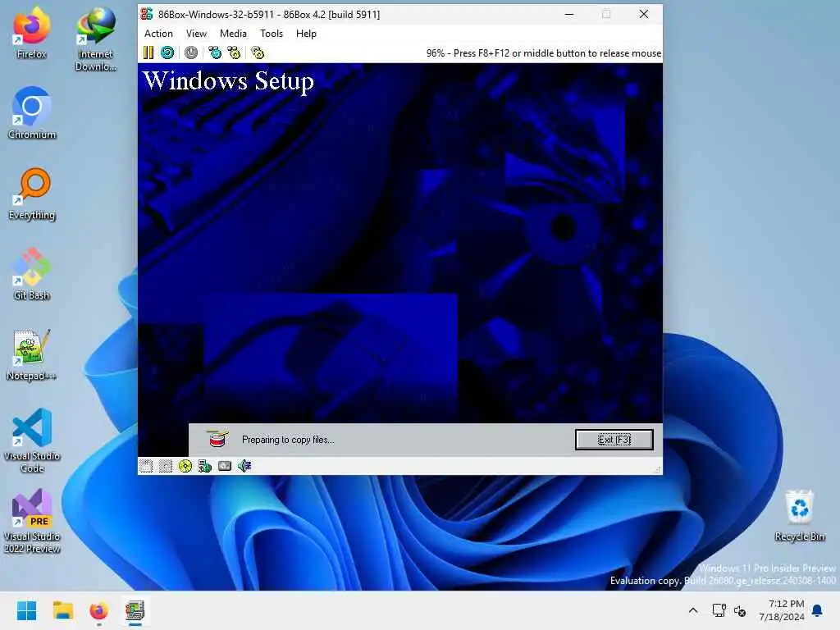The height and width of the screenshot is (630, 840).
Task: Click the 86Box window resize grip
Action: [x=657, y=469]
